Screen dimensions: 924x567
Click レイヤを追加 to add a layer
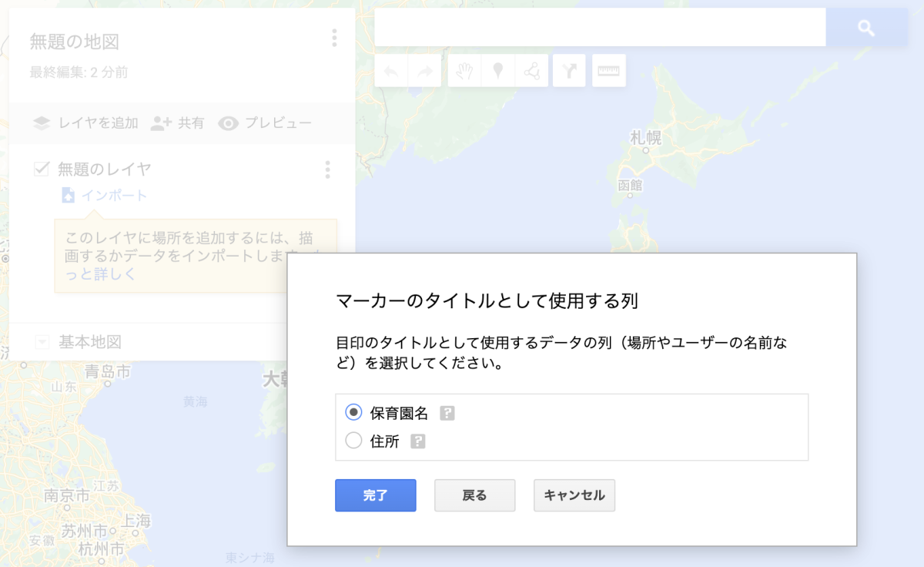[x=85, y=123]
